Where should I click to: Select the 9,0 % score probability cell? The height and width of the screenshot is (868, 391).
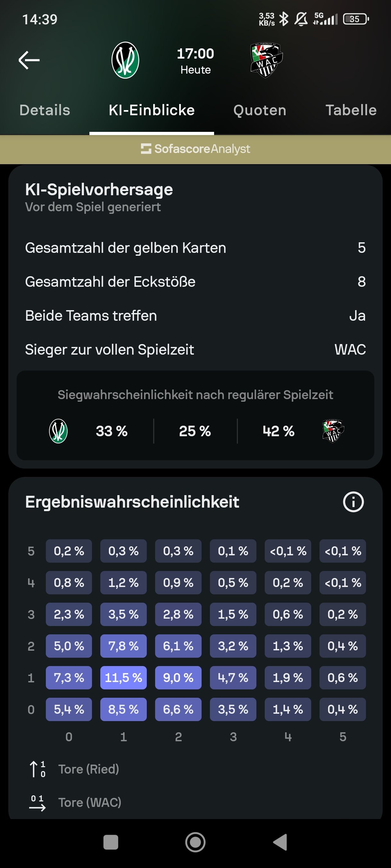click(178, 678)
